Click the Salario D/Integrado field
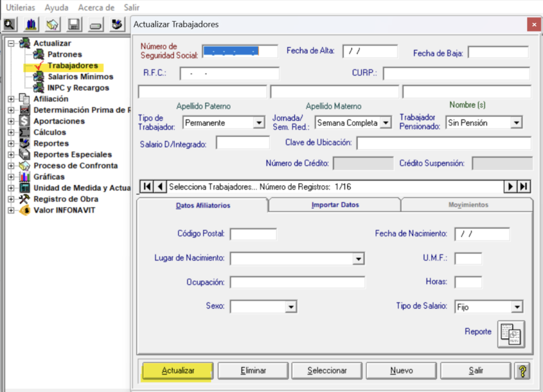Screen dimensions: 543x392 click(243, 143)
